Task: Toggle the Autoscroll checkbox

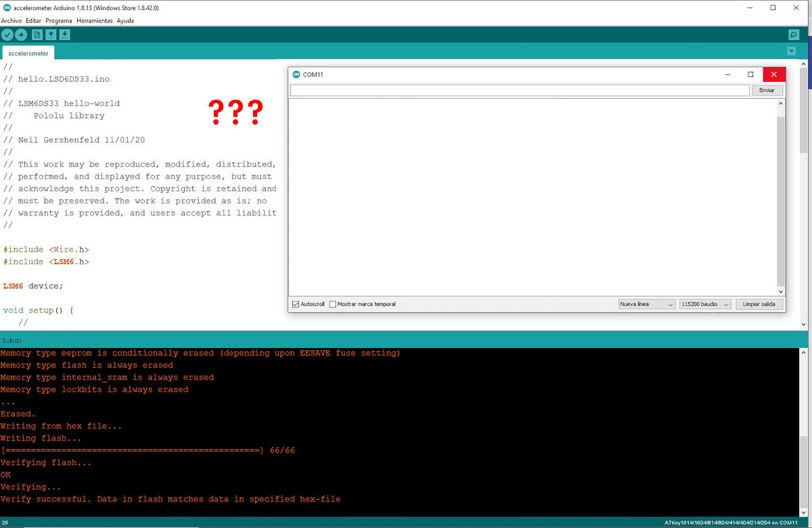Action: tap(296, 305)
